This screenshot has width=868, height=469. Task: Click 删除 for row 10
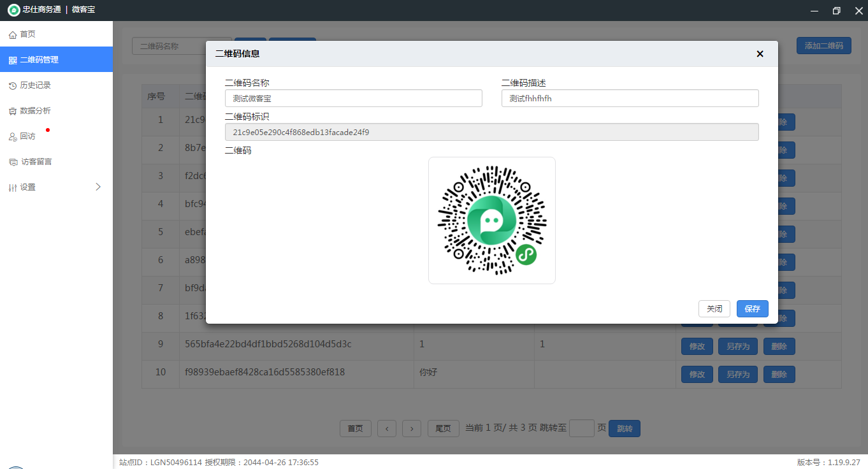coord(779,375)
